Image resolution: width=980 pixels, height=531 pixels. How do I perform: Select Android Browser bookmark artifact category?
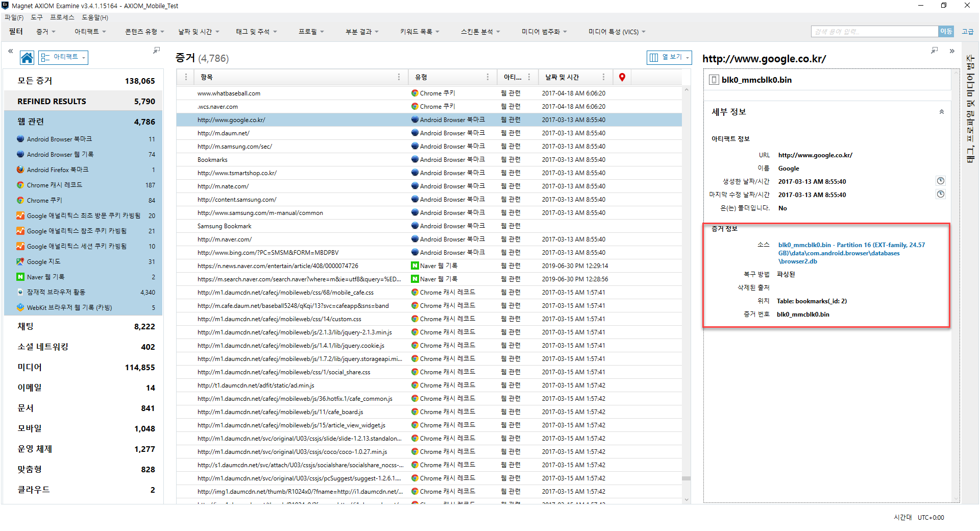83,139
